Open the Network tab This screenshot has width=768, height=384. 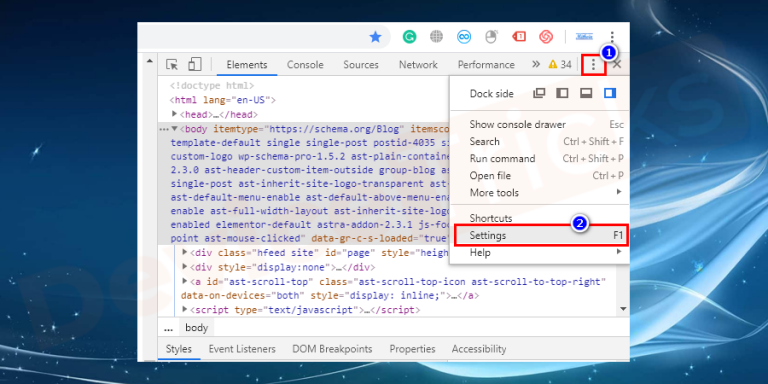click(418, 65)
